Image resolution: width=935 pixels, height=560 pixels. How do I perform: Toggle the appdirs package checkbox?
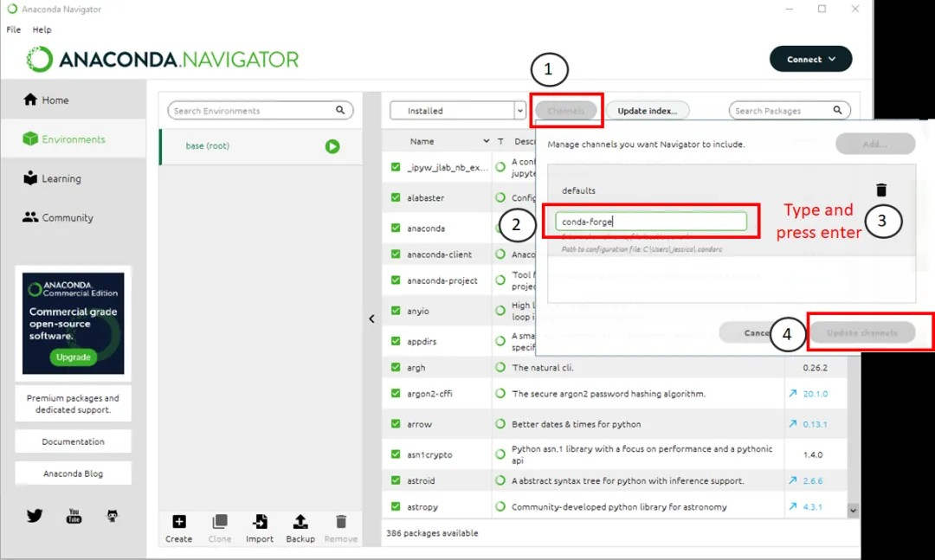pos(396,341)
